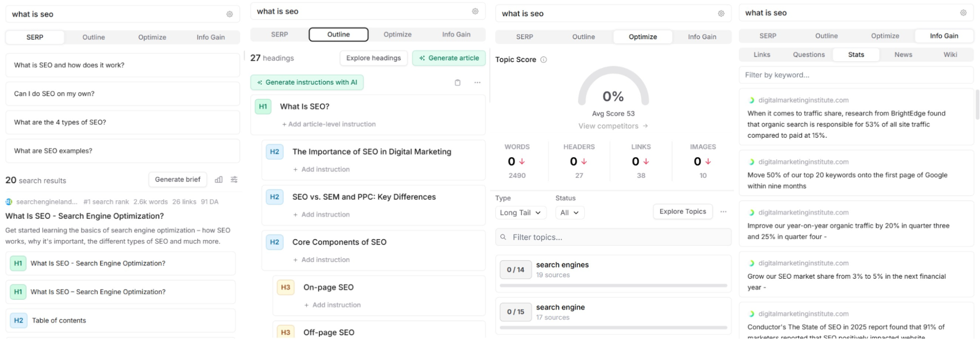Click the favicon of the 'Improve our year-on-year organic traffic' card

pos(751,213)
